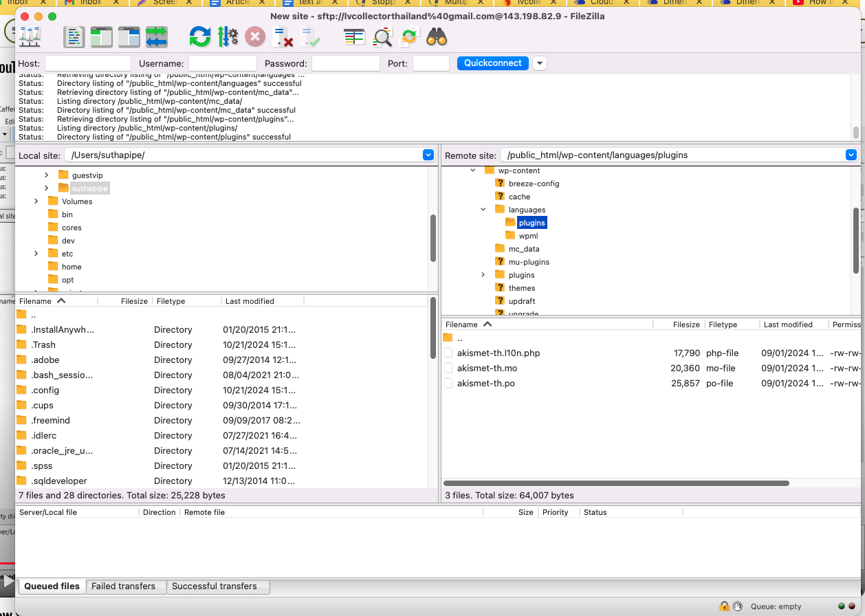The image size is (865, 616).
Task: Click the folder icon beside mc_data
Action: tap(500, 249)
